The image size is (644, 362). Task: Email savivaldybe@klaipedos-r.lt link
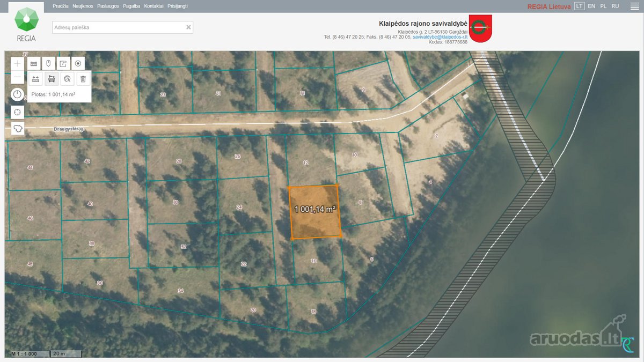pos(440,37)
